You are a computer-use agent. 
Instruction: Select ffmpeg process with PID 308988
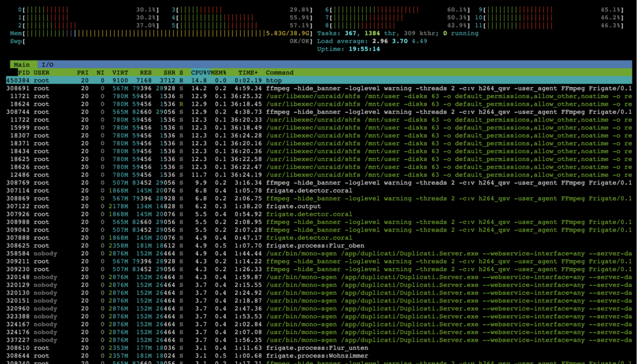pyautogui.click(x=319, y=222)
